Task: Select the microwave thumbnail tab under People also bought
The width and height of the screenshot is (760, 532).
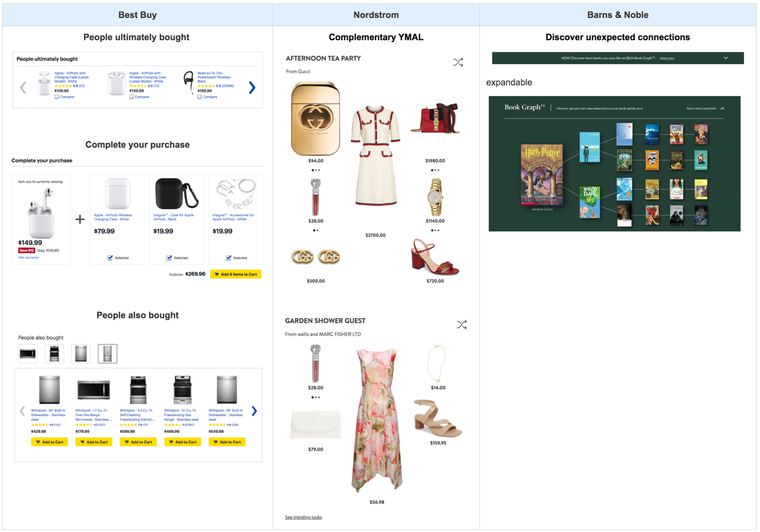Action: [x=27, y=354]
